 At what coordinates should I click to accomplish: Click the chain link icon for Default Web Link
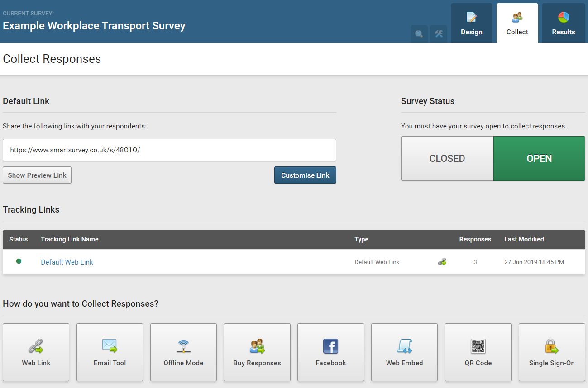coord(442,261)
